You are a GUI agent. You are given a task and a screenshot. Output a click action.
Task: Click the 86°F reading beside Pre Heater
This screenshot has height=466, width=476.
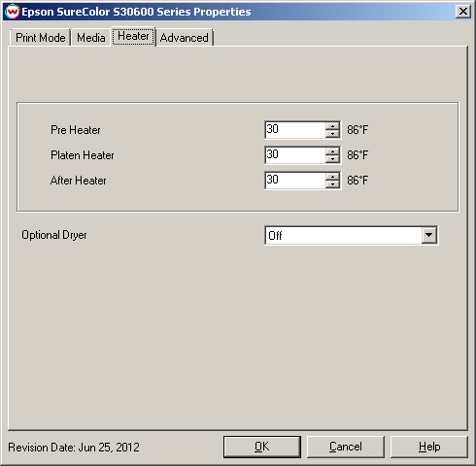tap(357, 130)
